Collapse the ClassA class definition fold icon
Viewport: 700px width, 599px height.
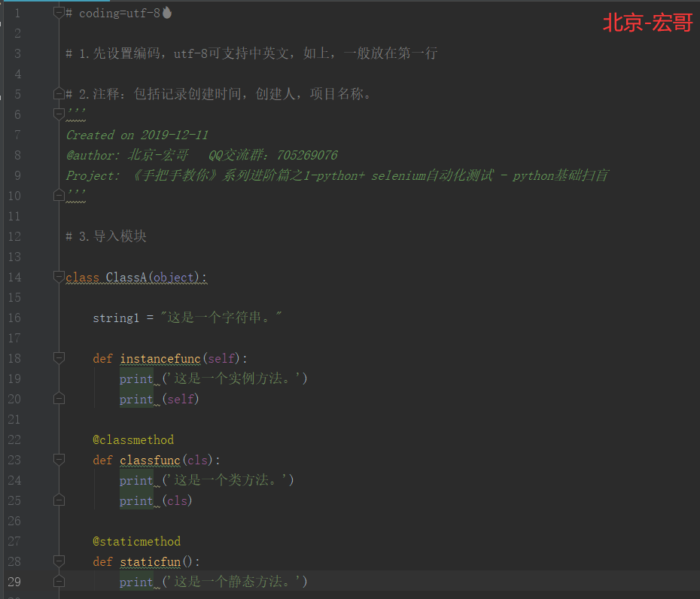tap(59, 277)
